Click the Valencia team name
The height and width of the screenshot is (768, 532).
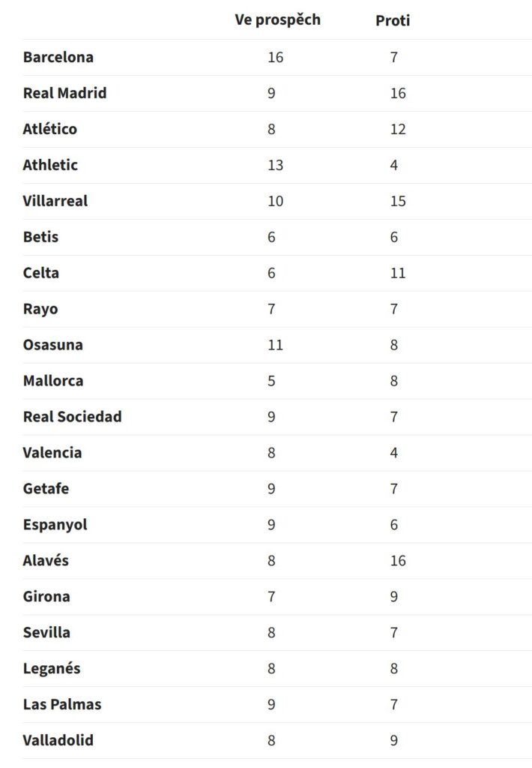click(x=52, y=452)
